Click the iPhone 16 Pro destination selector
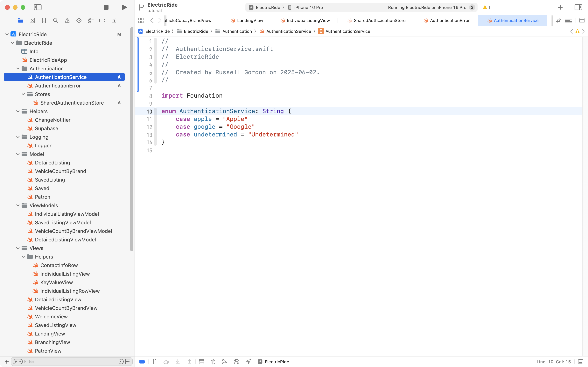 [x=308, y=7]
